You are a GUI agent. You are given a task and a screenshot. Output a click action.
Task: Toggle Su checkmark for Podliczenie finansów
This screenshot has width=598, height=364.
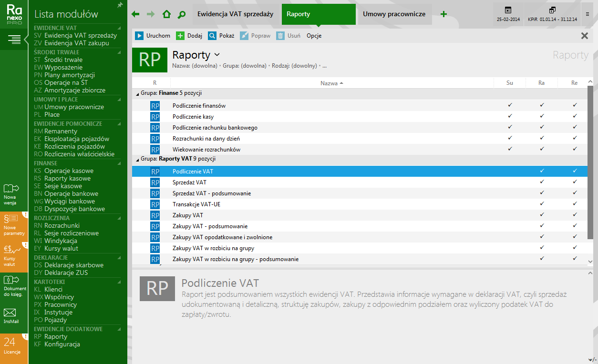(x=510, y=105)
